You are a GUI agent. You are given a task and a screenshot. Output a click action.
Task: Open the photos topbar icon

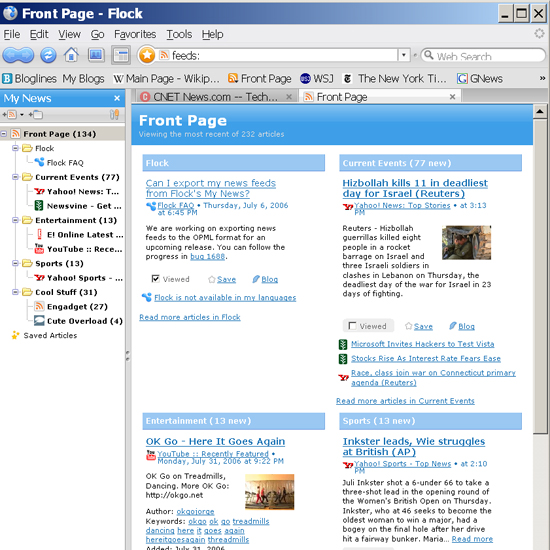coord(96,55)
